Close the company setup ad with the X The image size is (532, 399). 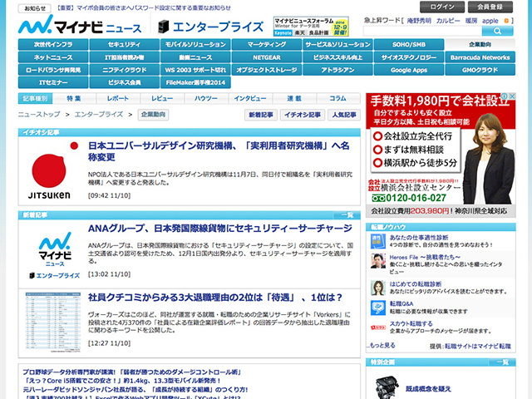[512, 96]
